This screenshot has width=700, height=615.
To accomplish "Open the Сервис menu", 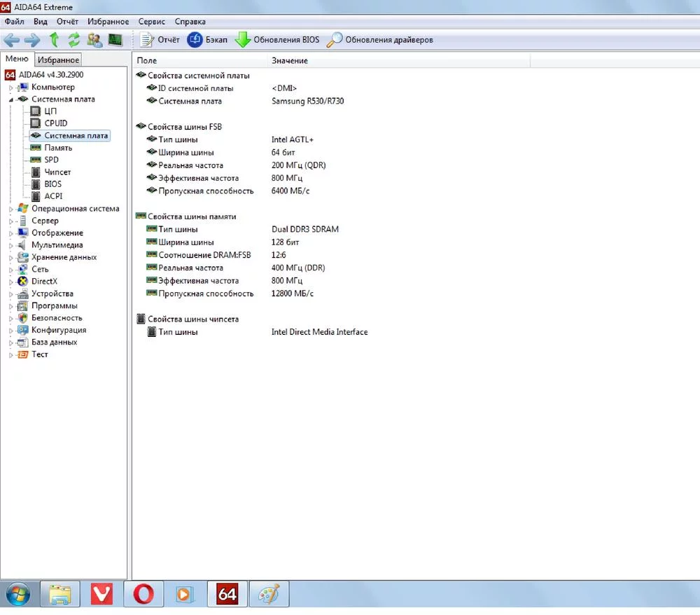I will [152, 22].
